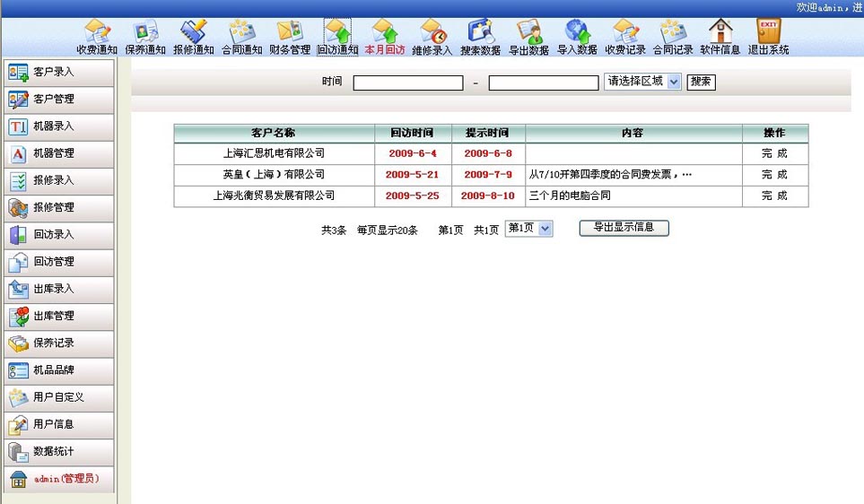Open 机品品牌 in sidebar
864x504 pixels.
(x=59, y=369)
